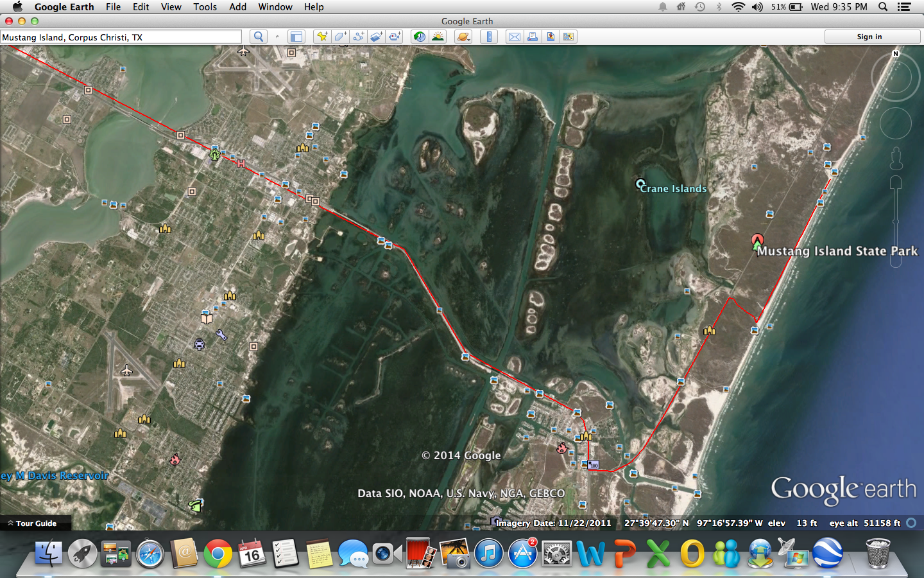The width and height of the screenshot is (924, 578).
Task: Open the View menu
Action: [x=171, y=6]
